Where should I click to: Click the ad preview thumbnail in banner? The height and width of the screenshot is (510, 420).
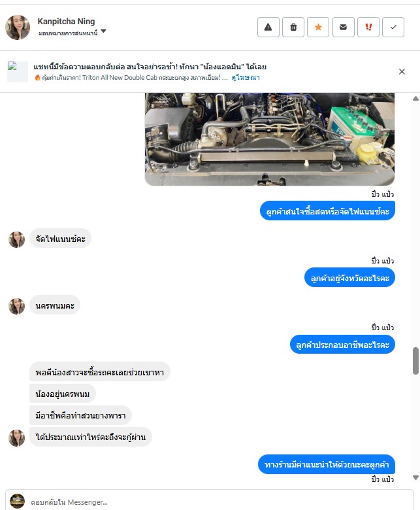click(x=18, y=71)
